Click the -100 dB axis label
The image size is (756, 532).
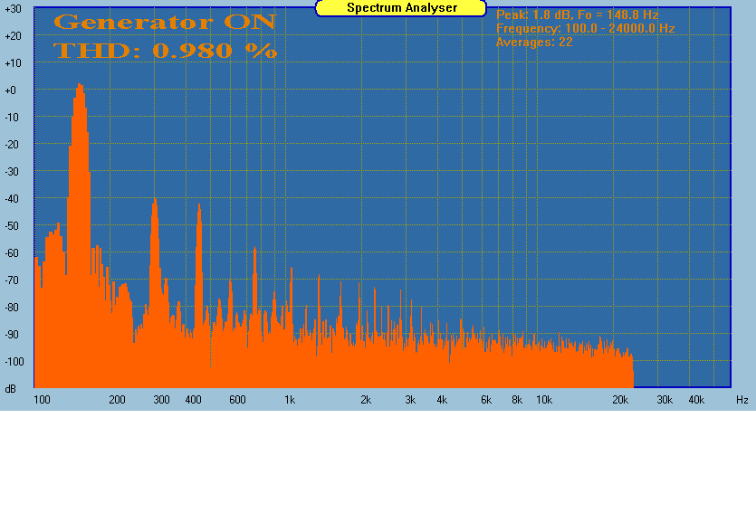14,362
